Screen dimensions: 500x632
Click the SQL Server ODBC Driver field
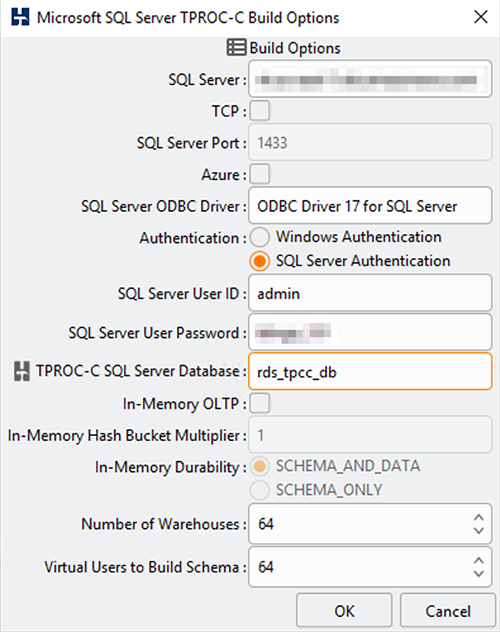click(370, 206)
